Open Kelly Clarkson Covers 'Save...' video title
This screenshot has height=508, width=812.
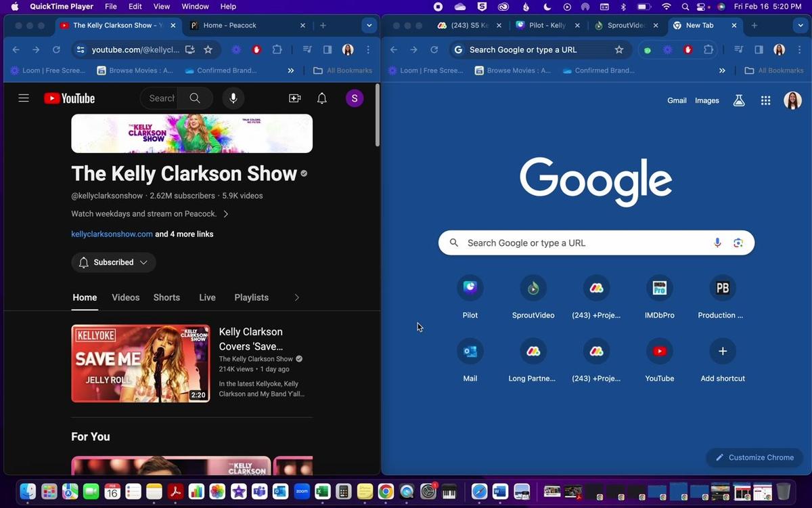250,339
